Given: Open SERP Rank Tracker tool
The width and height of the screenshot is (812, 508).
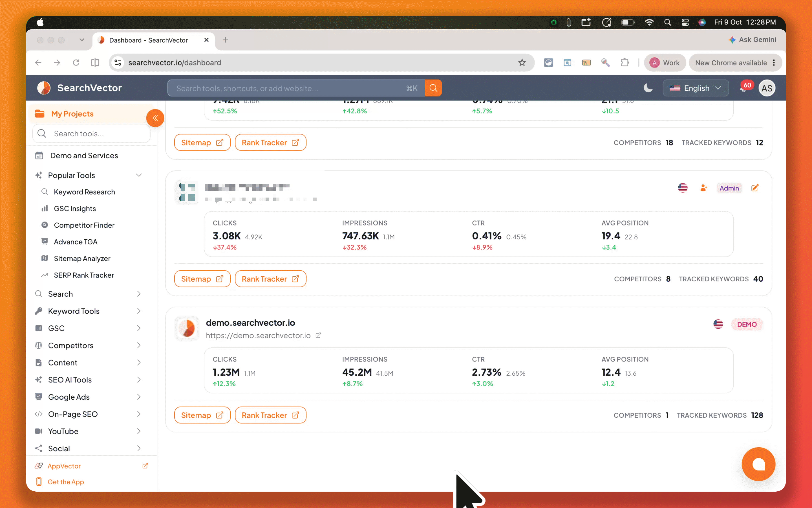Looking at the screenshot, I should pos(84,275).
